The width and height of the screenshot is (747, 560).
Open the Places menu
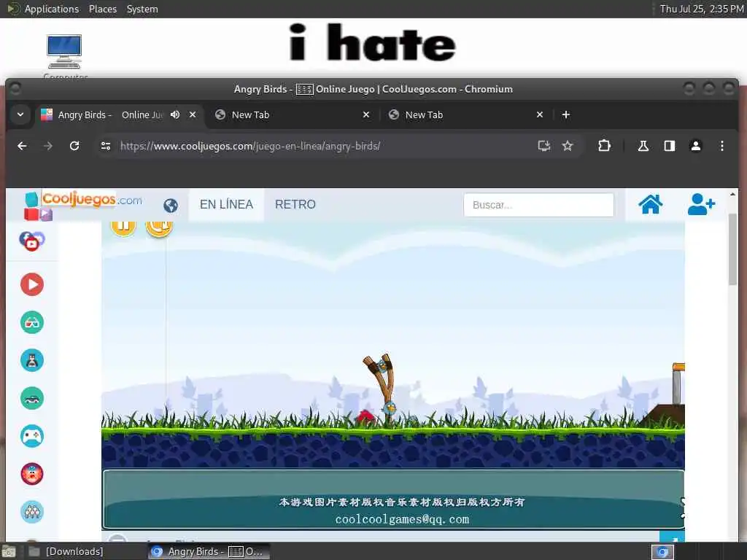point(102,9)
